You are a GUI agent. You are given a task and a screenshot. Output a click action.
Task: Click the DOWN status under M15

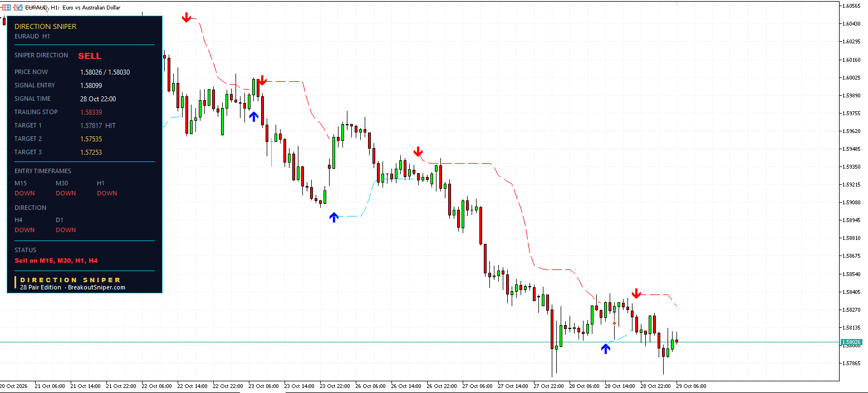click(x=24, y=193)
